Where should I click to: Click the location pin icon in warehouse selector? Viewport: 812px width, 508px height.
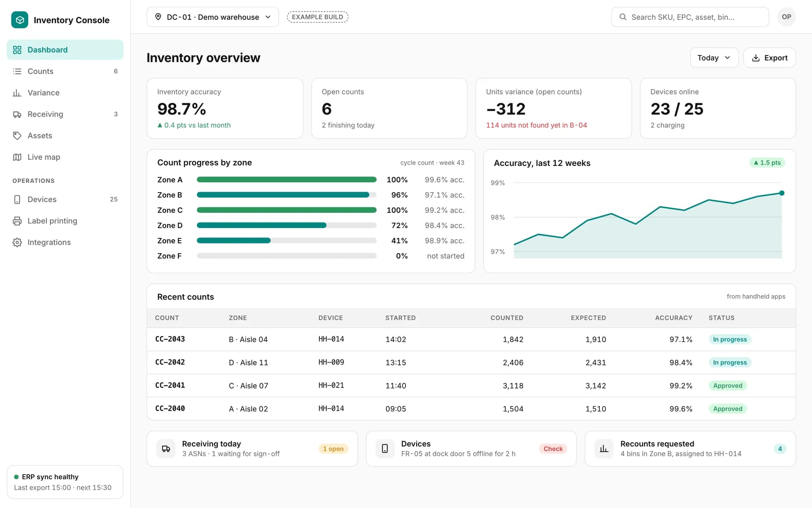158,17
